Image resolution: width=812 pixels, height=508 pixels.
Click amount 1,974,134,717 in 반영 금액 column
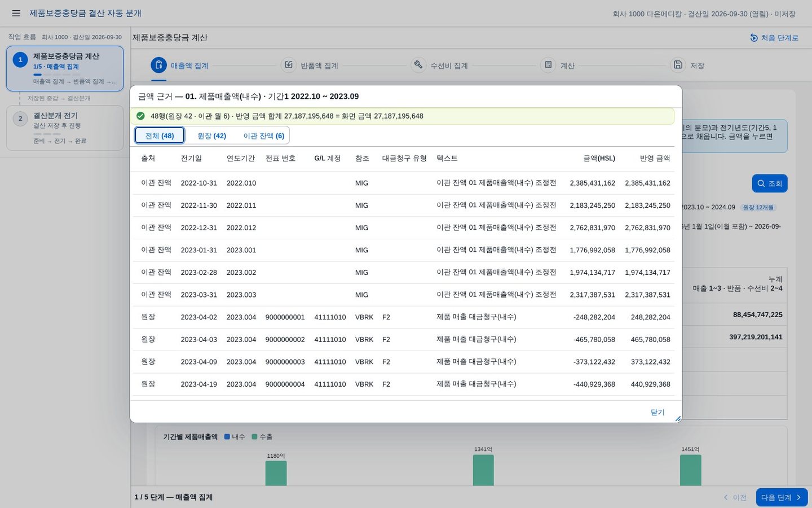pyautogui.click(x=647, y=273)
